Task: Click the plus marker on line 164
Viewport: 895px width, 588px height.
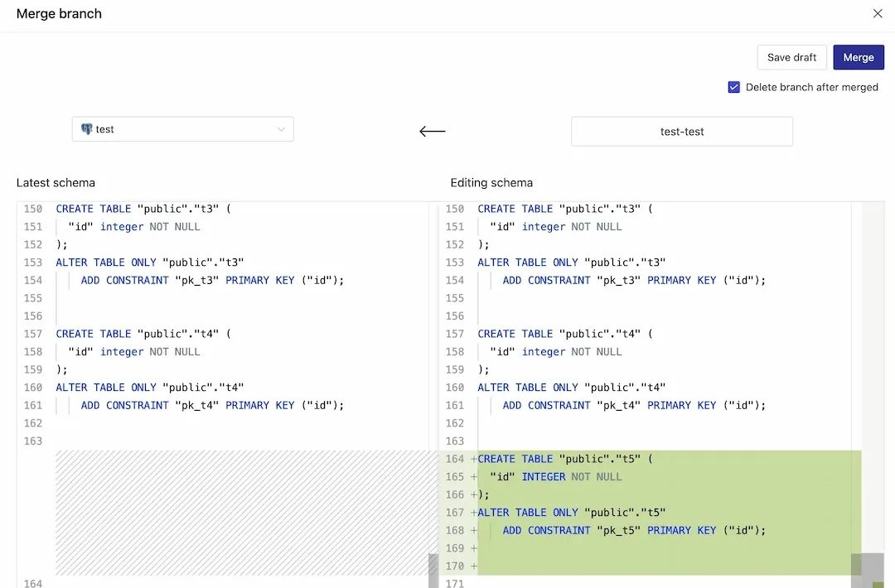Action: [473, 459]
